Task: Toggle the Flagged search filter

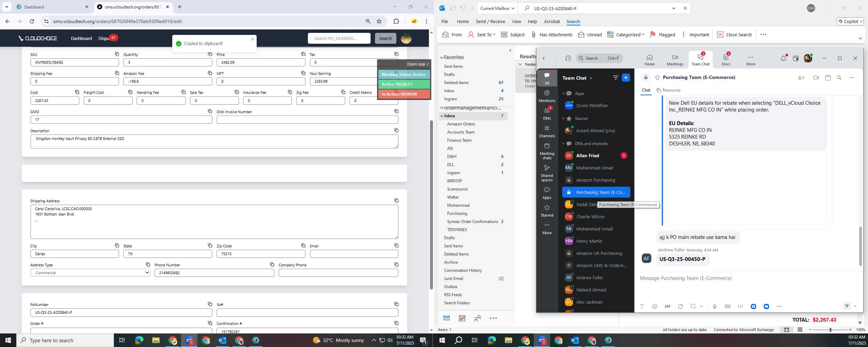Action: point(663,35)
